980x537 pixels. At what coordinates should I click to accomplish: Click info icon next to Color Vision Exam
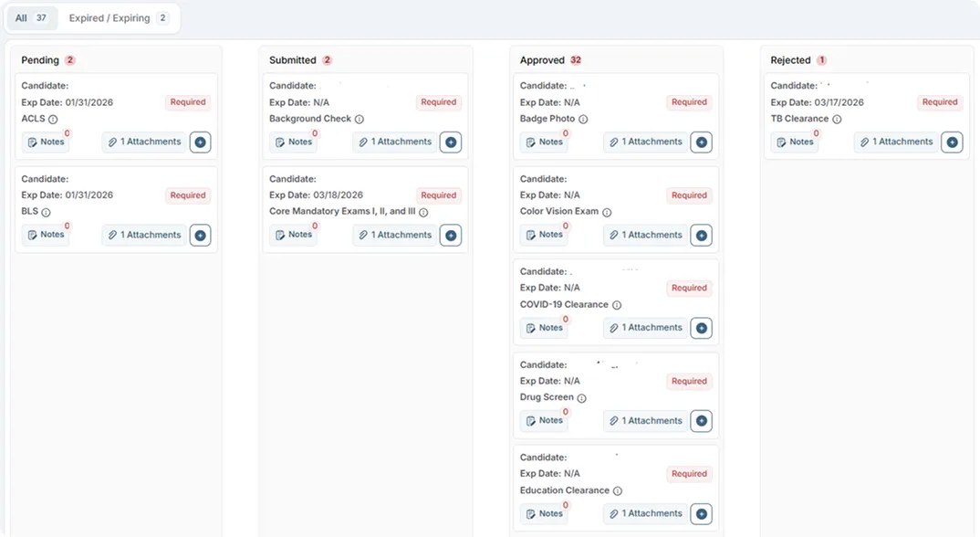point(607,213)
